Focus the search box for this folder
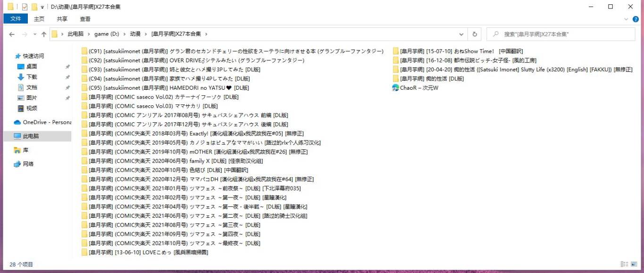The image size is (644, 273). point(562,34)
